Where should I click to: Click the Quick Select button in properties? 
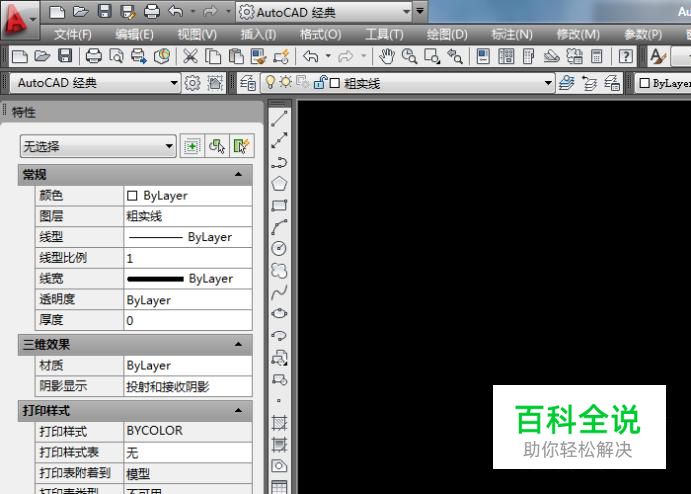pos(241,146)
